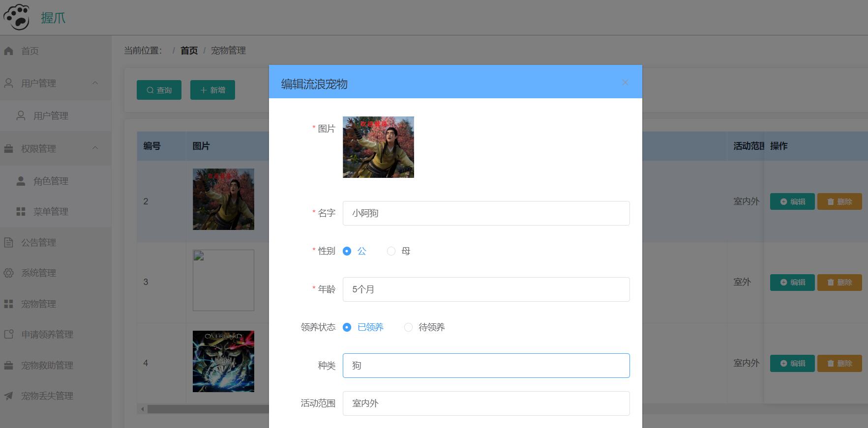This screenshot has width=868, height=428.
Task: Select 待领养 adoption status radio
Action: (408, 327)
